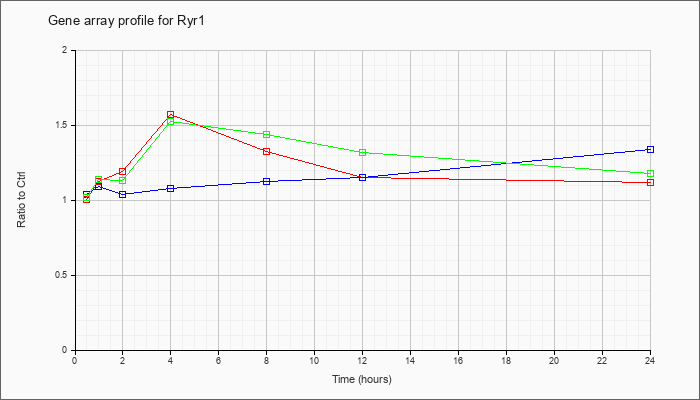Click the blue data marker at 4 hours
700x400 pixels.
(x=171, y=188)
